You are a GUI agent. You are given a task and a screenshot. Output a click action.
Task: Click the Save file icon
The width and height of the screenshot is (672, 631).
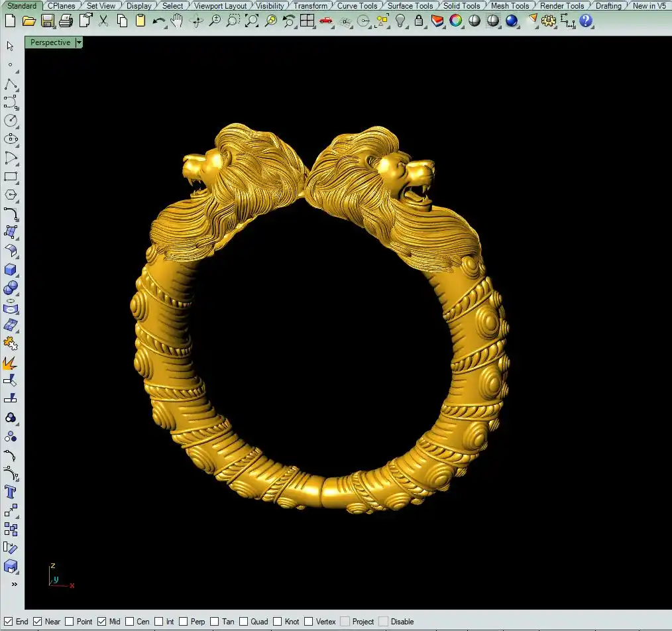47,21
